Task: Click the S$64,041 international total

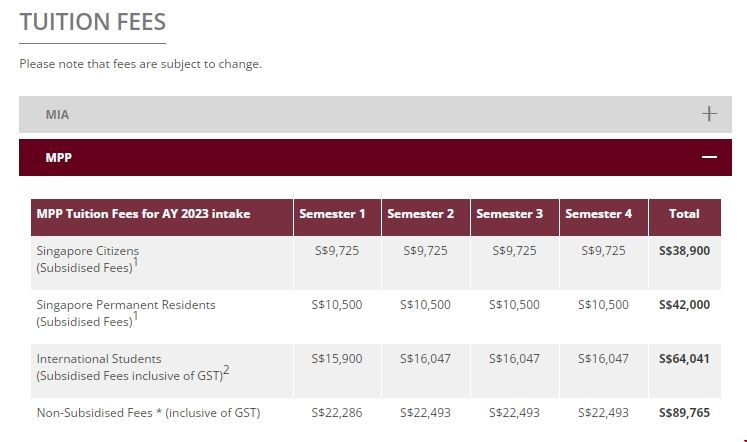Action: pyautogui.click(x=684, y=359)
